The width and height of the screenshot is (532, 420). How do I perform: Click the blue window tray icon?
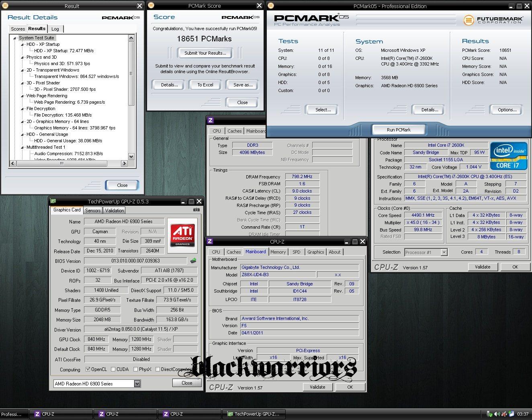click(511, 414)
